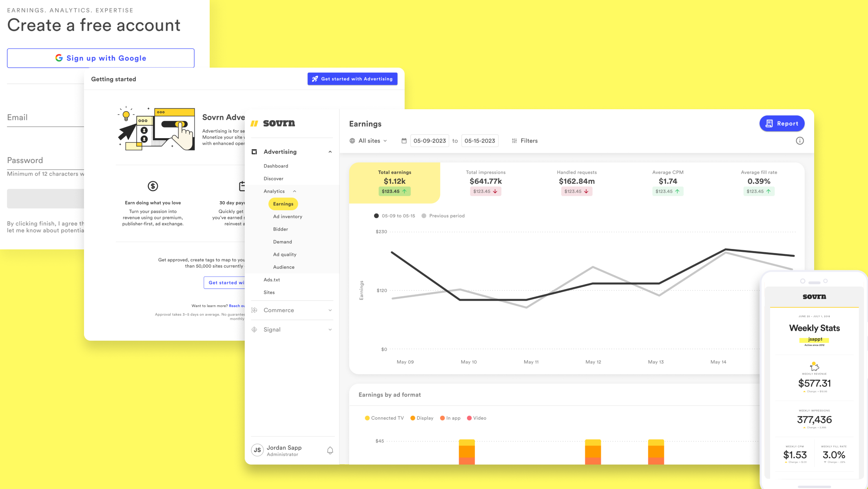
Task: Open the info tooltip on Earnings page
Action: [x=800, y=141]
